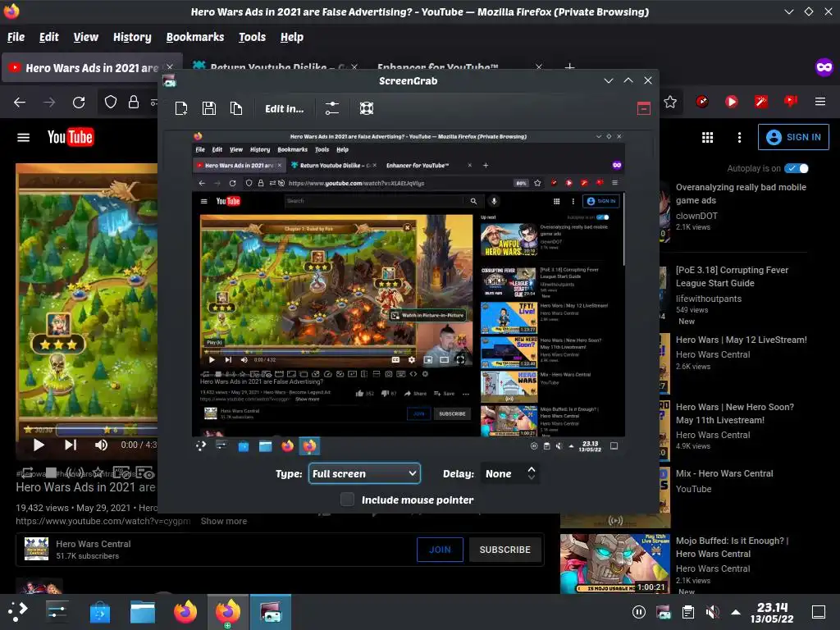This screenshot has width=840, height=630.
Task: Take a new screenshot in ScreenGrab
Action: pyautogui.click(x=181, y=109)
